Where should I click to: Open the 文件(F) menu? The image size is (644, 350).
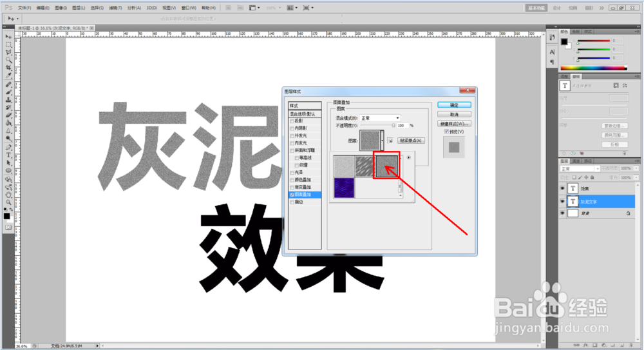[x=24, y=8]
